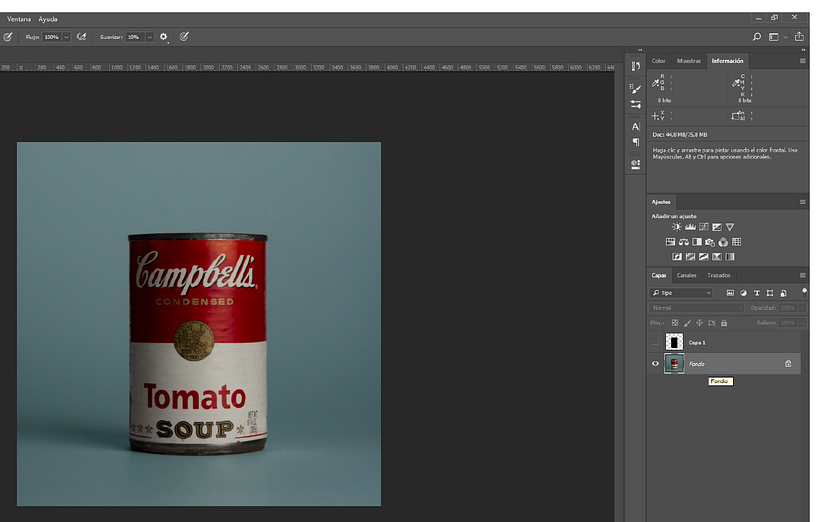Open the Brushes panel icon
This screenshot has height=522, width=820.
click(635, 88)
